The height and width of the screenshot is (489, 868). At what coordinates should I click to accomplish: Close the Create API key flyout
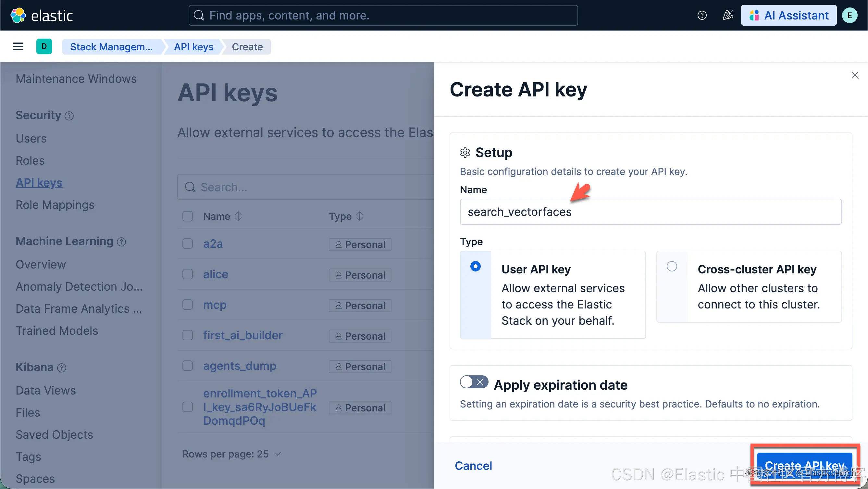click(855, 75)
